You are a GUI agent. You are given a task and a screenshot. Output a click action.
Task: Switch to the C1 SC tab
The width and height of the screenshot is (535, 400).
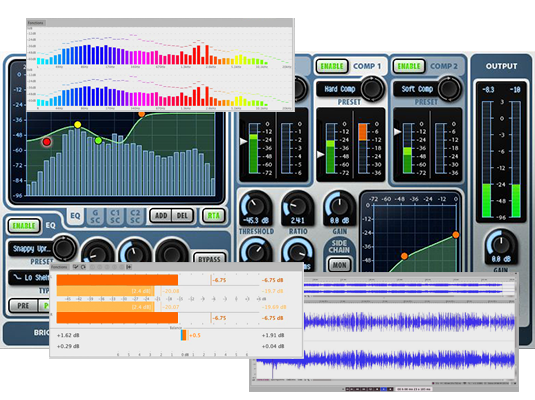point(115,216)
